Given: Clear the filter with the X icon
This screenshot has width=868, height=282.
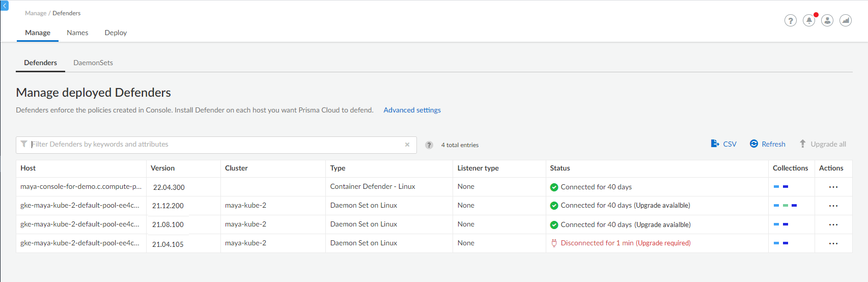Looking at the screenshot, I should 407,145.
